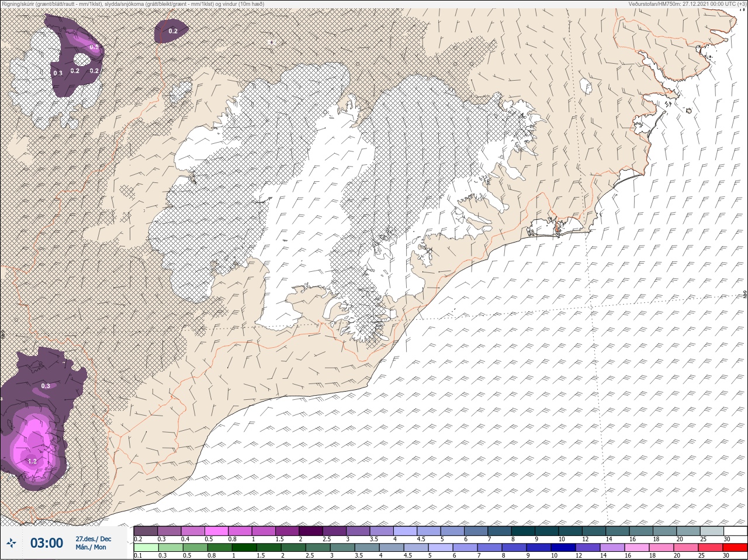Click the palest green lower swatch at 0.1
The width and height of the screenshot is (748, 560).
pos(146,548)
